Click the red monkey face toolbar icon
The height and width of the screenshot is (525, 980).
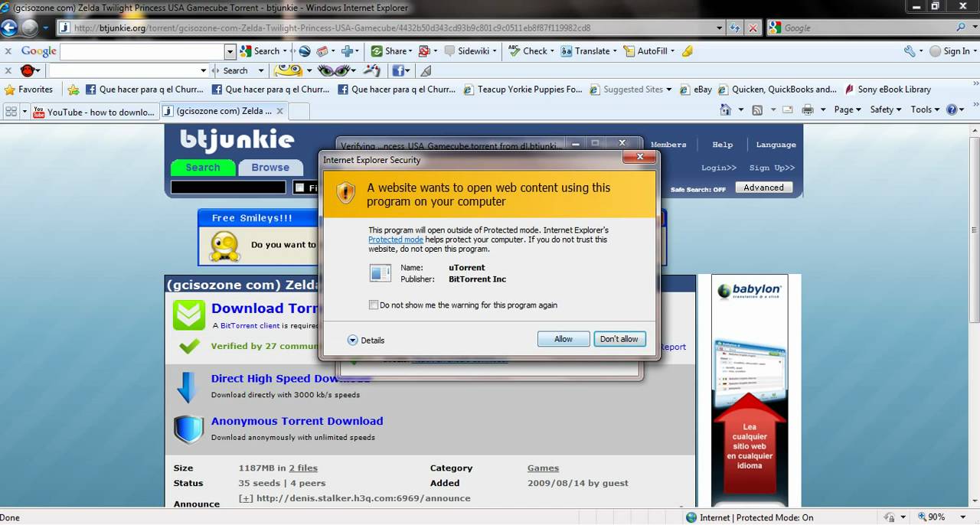point(28,70)
